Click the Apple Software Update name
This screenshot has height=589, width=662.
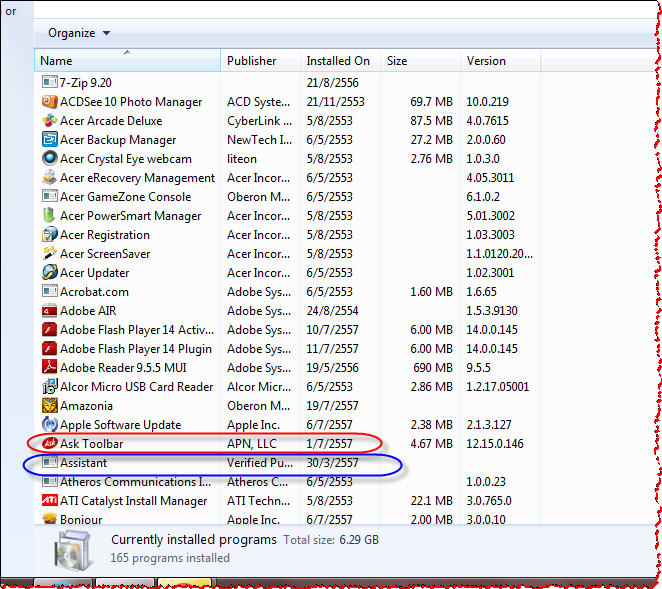[121, 425]
